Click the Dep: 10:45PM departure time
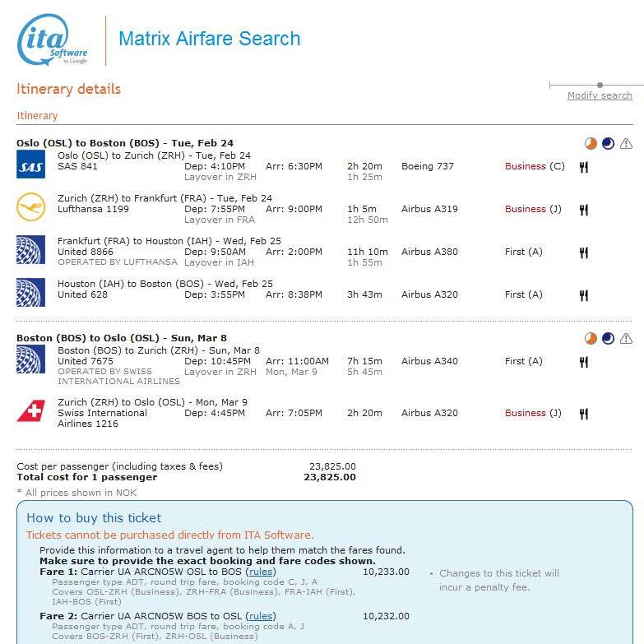 coord(217,361)
